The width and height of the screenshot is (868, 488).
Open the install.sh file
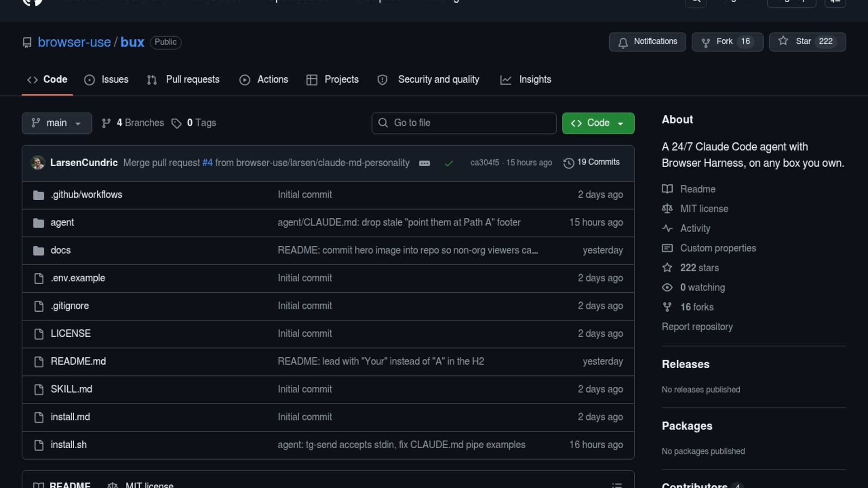tap(69, 445)
